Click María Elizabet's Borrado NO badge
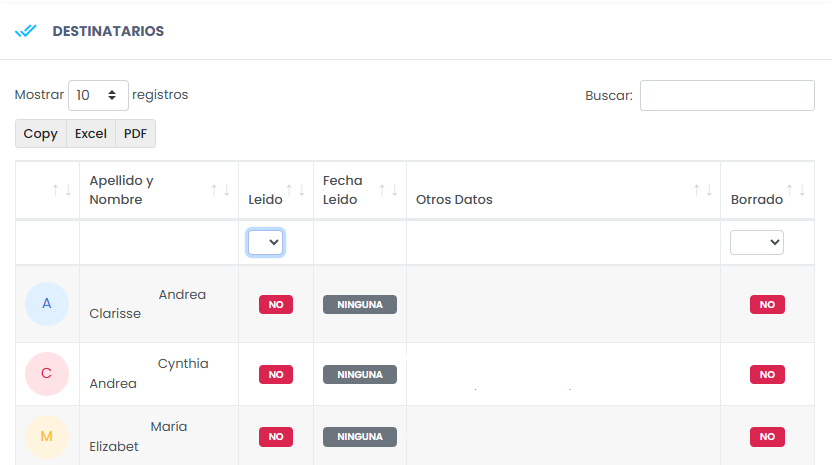 767,437
